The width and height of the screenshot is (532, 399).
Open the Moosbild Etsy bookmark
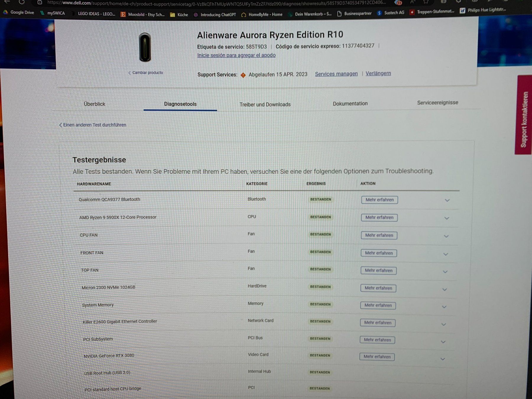[143, 14]
